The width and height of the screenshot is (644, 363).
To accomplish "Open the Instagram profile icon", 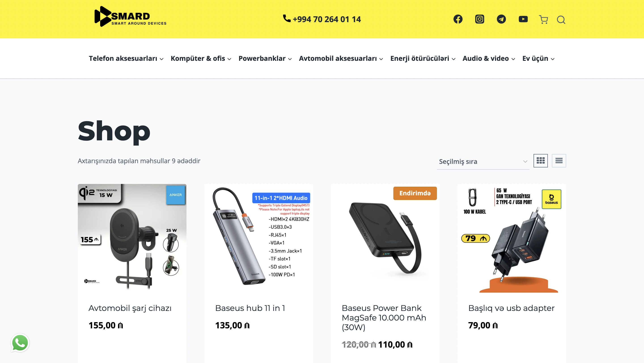I will pyautogui.click(x=479, y=19).
